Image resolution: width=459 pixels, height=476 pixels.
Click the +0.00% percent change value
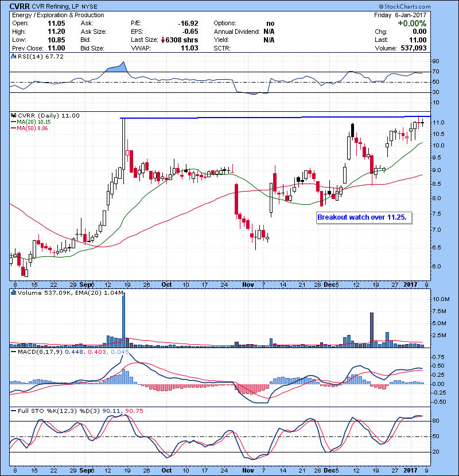point(412,24)
